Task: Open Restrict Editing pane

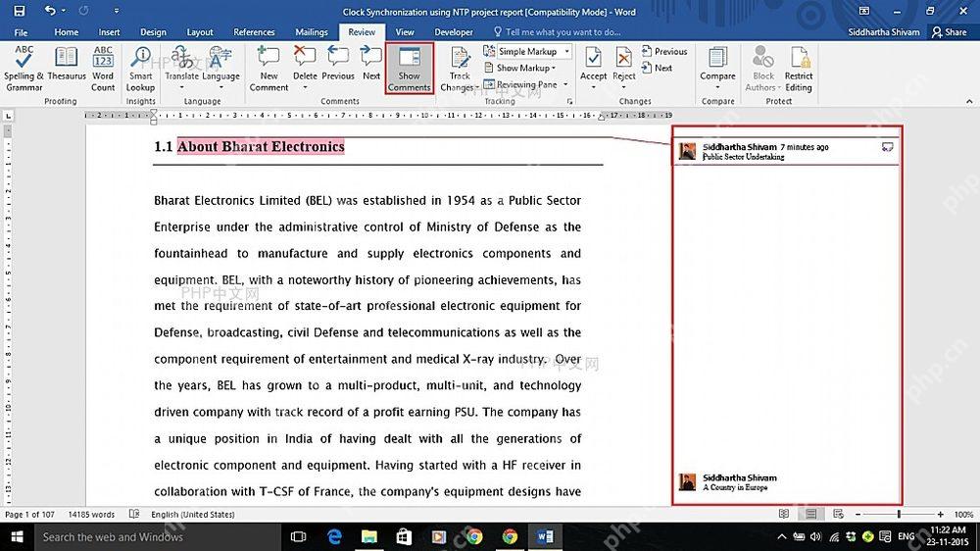Action: 798,69
